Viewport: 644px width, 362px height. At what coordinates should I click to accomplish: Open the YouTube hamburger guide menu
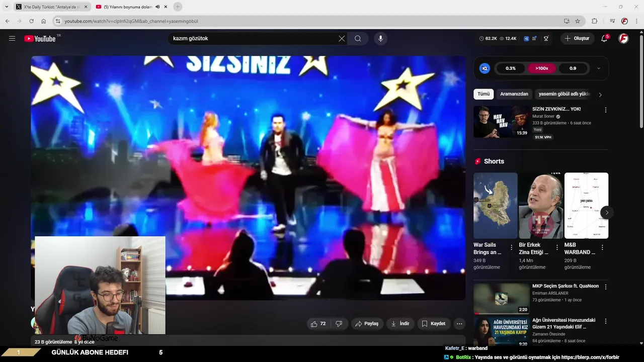12,38
